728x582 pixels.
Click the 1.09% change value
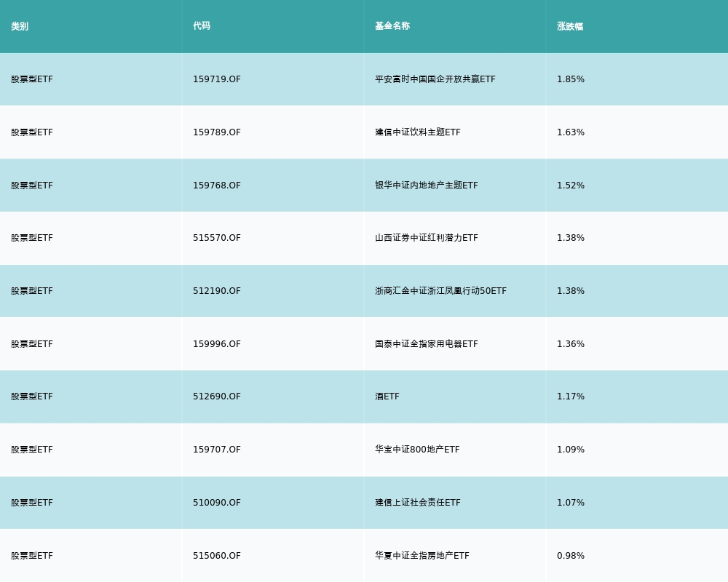pyautogui.click(x=571, y=450)
